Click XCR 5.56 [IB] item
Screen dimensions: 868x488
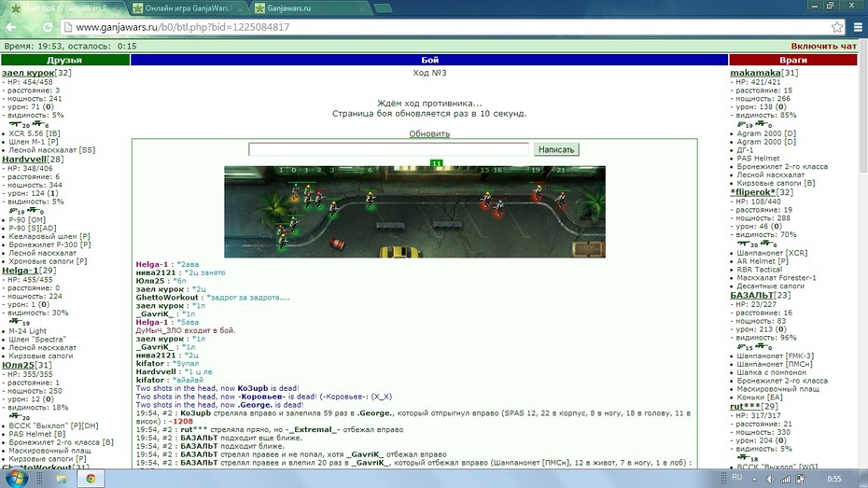35,133
